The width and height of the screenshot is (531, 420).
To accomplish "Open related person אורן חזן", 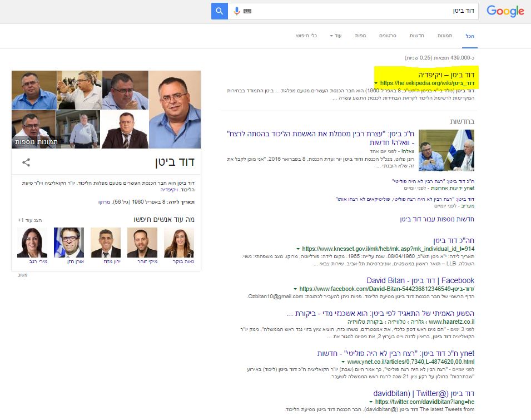I will [69, 245].
